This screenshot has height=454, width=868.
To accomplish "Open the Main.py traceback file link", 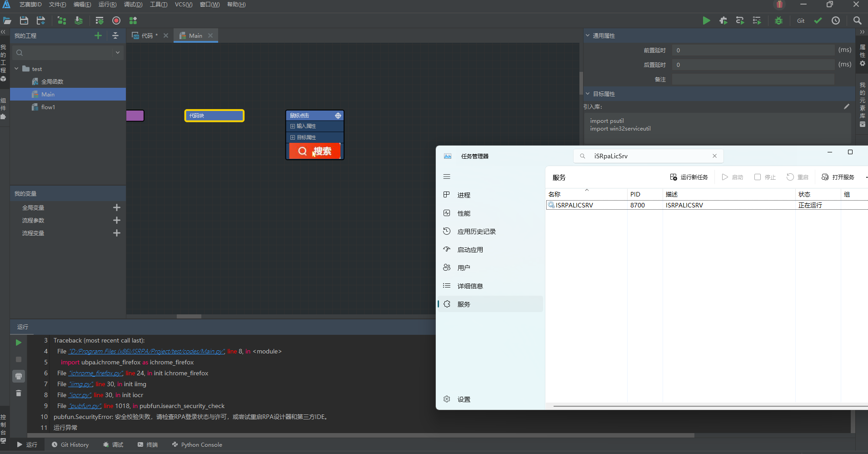I will point(146,351).
